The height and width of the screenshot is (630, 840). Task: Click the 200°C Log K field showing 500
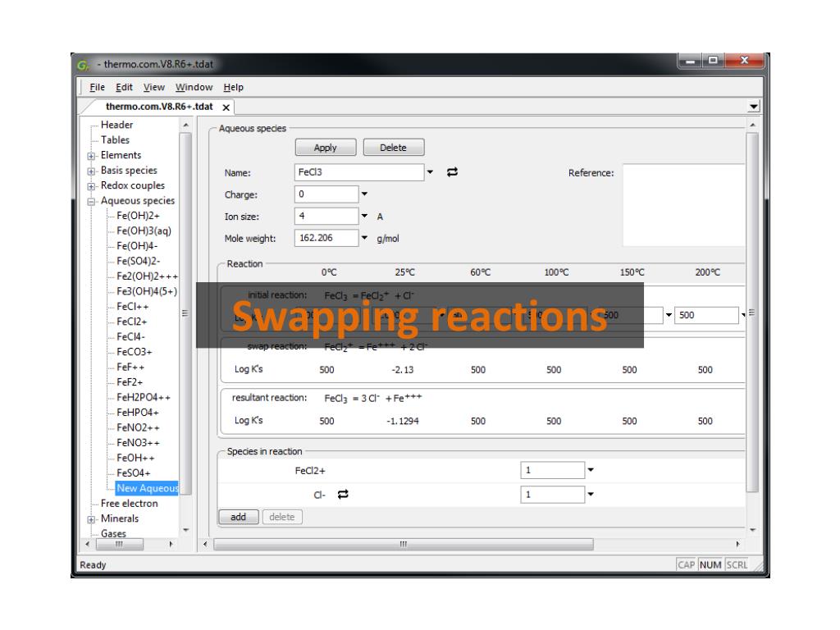706,315
